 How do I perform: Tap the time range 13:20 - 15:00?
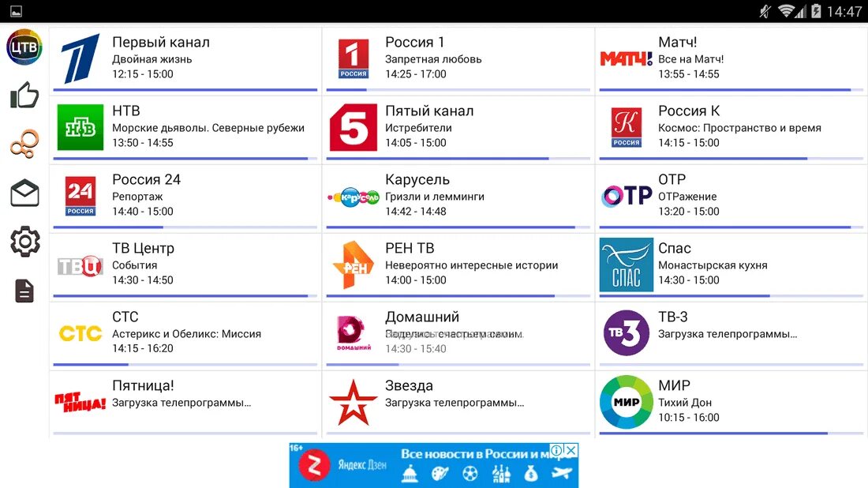[689, 211]
